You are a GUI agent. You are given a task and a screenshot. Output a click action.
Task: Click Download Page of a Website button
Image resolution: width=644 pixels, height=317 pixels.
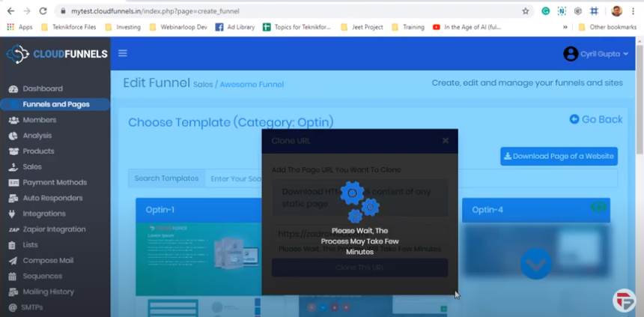(x=559, y=157)
